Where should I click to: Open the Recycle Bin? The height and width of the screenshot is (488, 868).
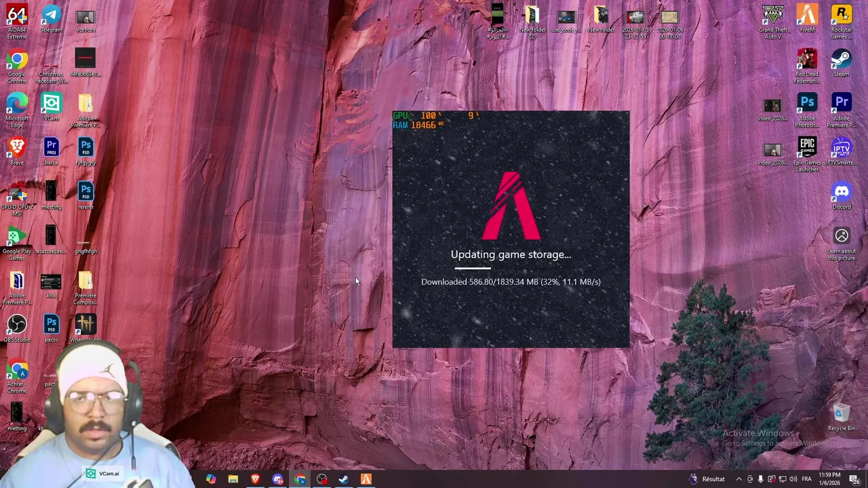[842, 417]
